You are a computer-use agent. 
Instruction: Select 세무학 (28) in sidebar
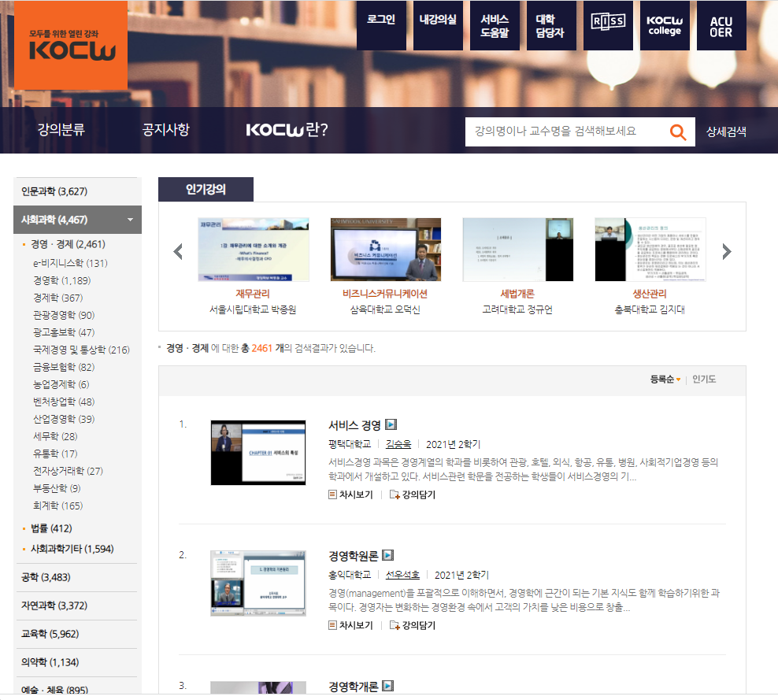(x=55, y=436)
